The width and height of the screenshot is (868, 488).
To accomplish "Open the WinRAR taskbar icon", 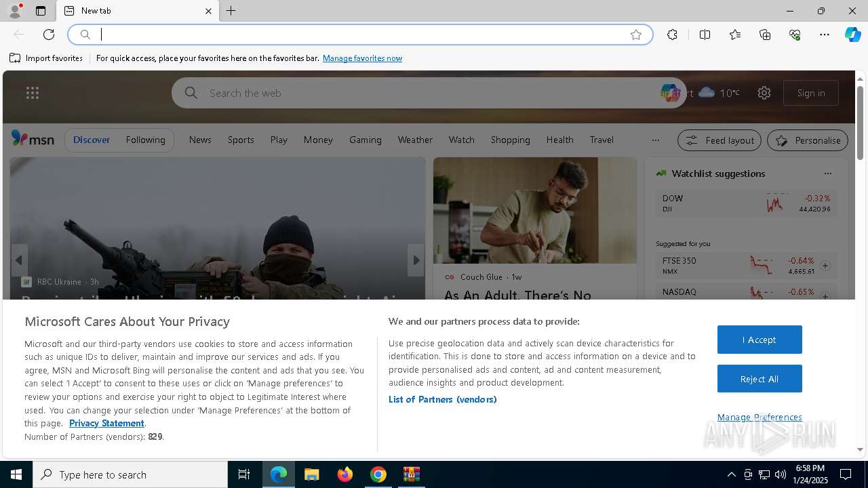I will click(x=412, y=474).
